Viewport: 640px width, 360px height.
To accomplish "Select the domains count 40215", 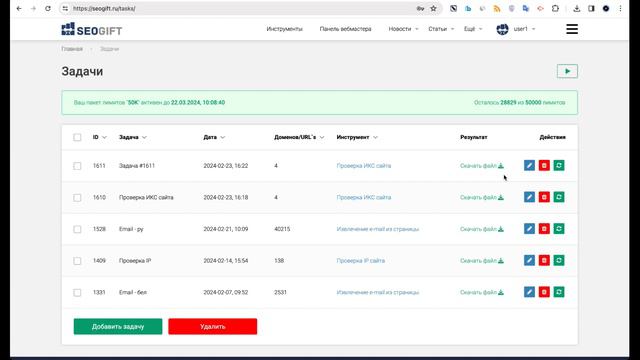I will click(x=282, y=229).
